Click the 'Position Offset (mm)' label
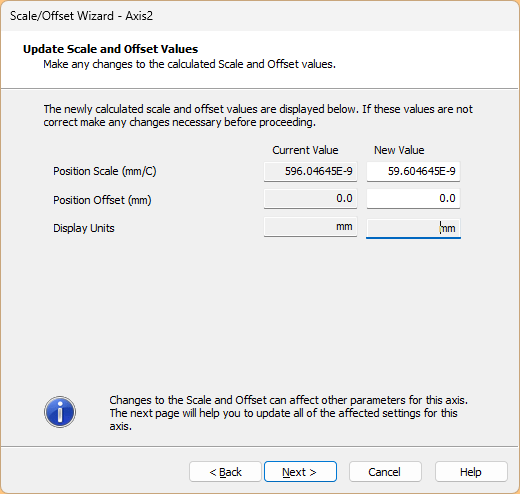The height and width of the screenshot is (494, 520). [102, 200]
